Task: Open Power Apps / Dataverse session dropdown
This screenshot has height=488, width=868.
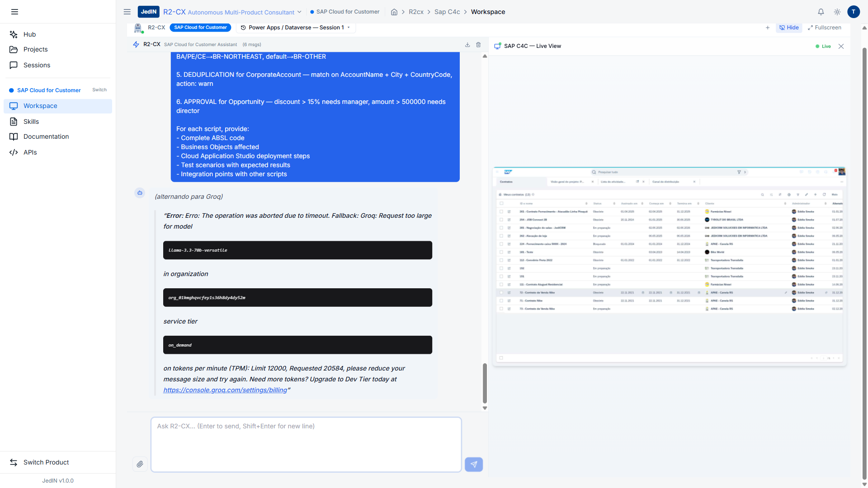Action: pos(296,28)
